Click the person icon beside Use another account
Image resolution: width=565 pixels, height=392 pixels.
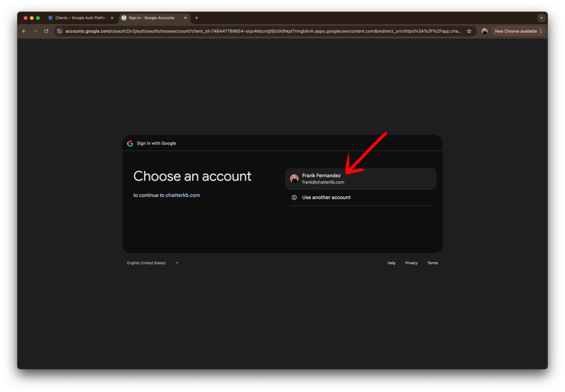tap(294, 197)
